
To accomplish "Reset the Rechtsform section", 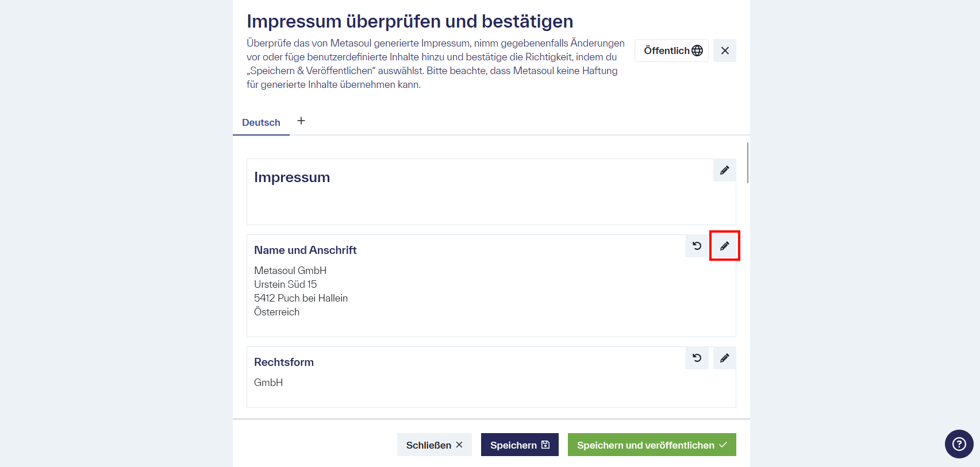I will coord(697,358).
